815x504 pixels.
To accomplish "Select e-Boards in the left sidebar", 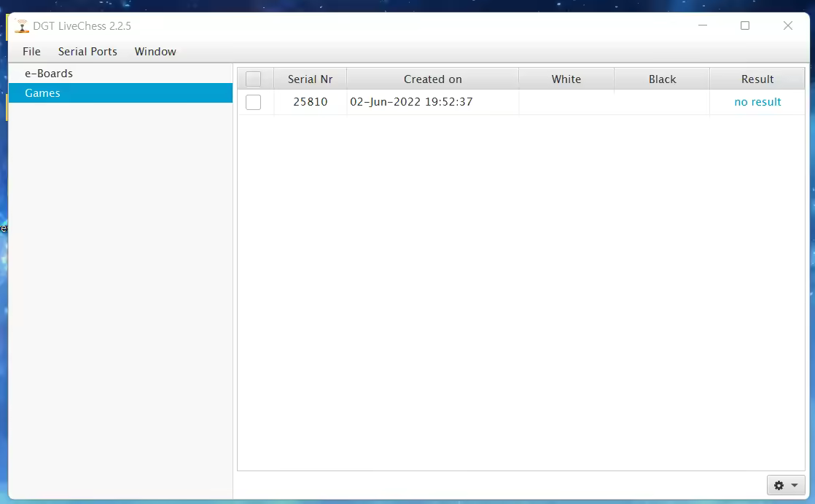I will pyautogui.click(x=49, y=74).
